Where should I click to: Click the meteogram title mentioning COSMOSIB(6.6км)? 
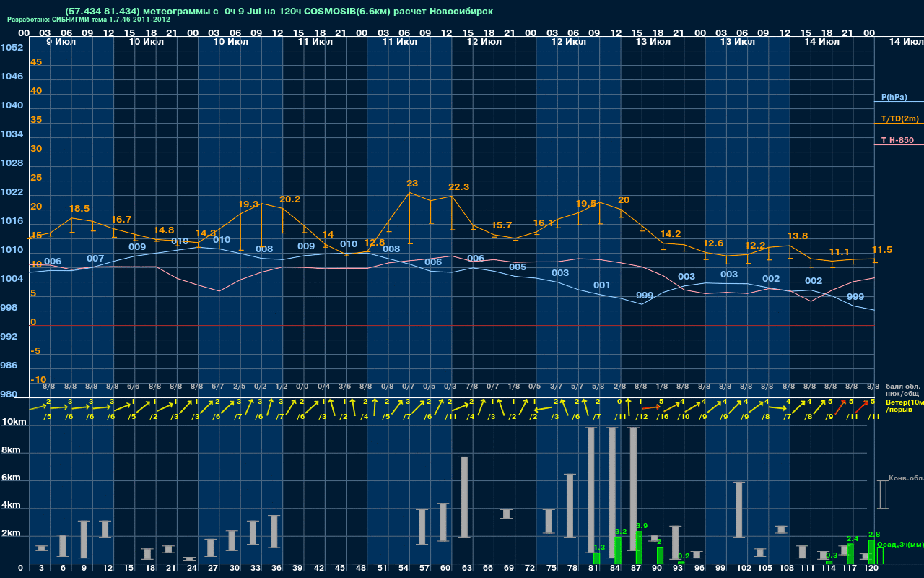click(279, 12)
